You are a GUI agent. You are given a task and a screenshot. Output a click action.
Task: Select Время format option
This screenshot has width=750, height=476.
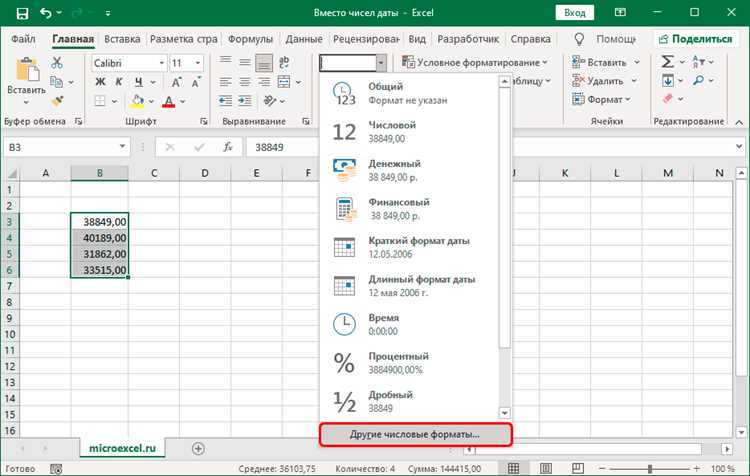[409, 324]
